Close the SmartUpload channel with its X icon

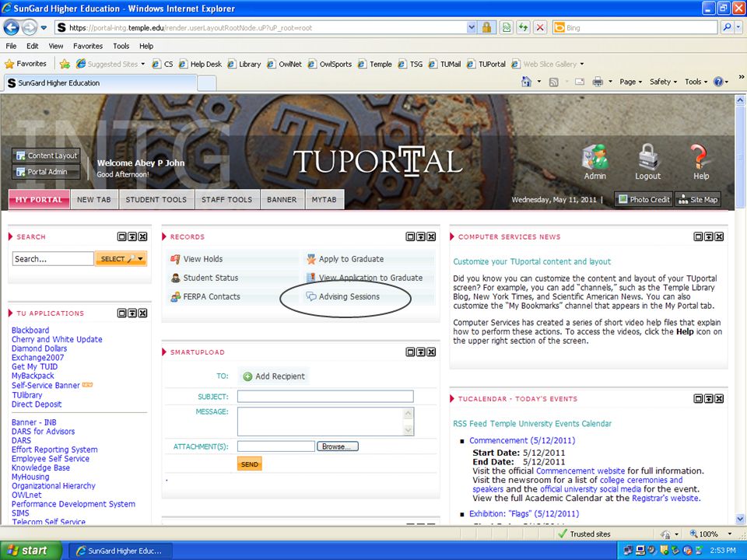point(431,352)
